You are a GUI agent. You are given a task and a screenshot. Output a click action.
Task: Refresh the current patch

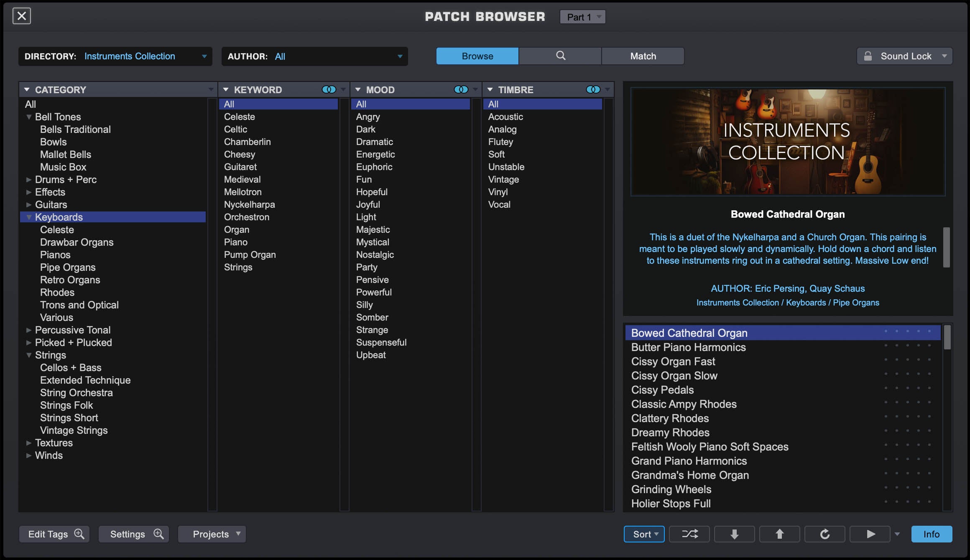(824, 534)
